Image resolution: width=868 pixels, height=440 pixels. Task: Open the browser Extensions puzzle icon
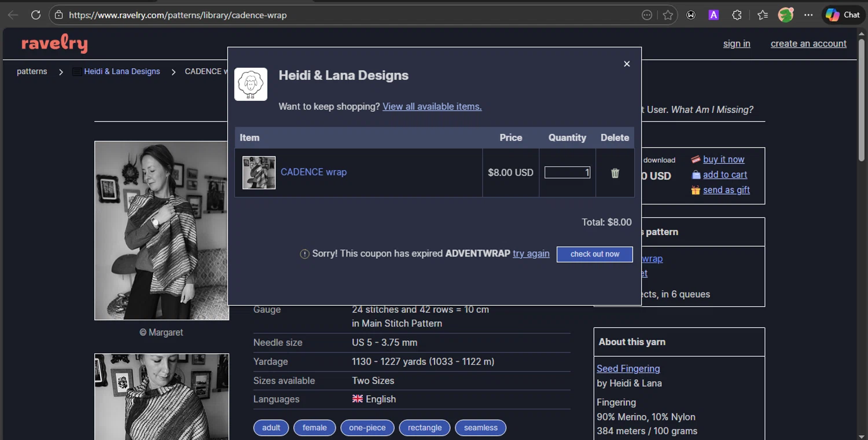(737, 15)
